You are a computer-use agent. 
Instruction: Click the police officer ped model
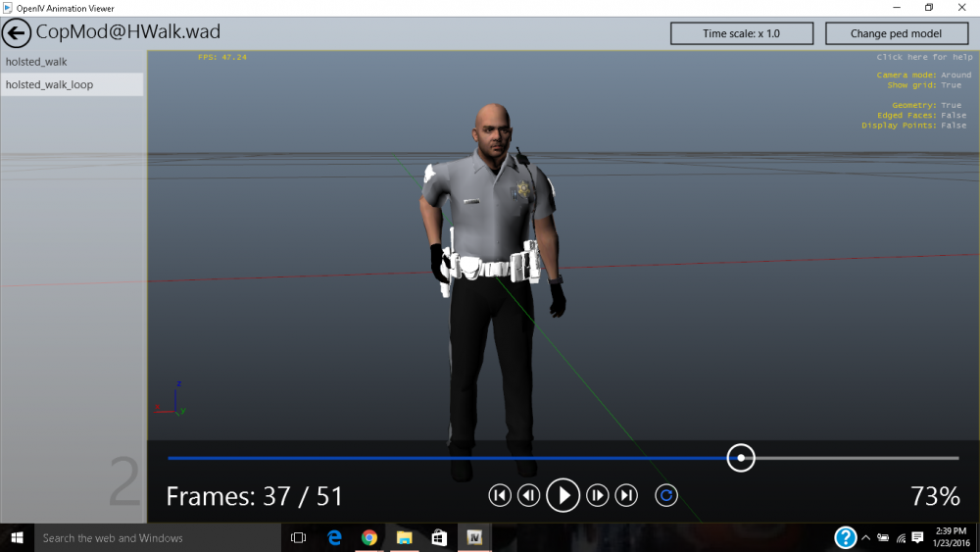click(x=494, y=290)
